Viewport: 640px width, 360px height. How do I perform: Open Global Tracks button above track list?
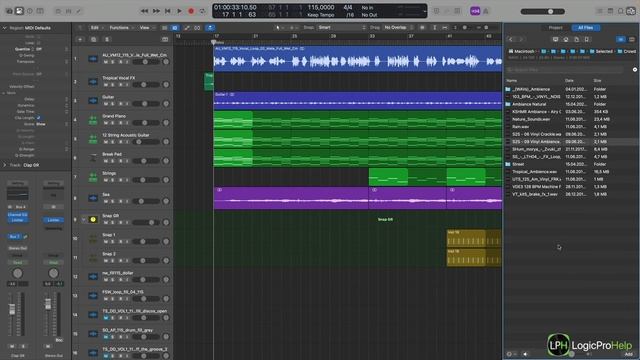point(165,40)
